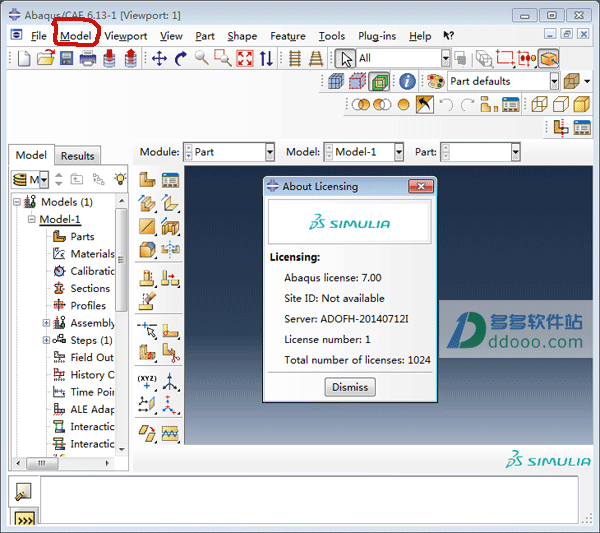Select the Pan View tool
This screenshot has width=600, height=533.
[x=159, y=59]
